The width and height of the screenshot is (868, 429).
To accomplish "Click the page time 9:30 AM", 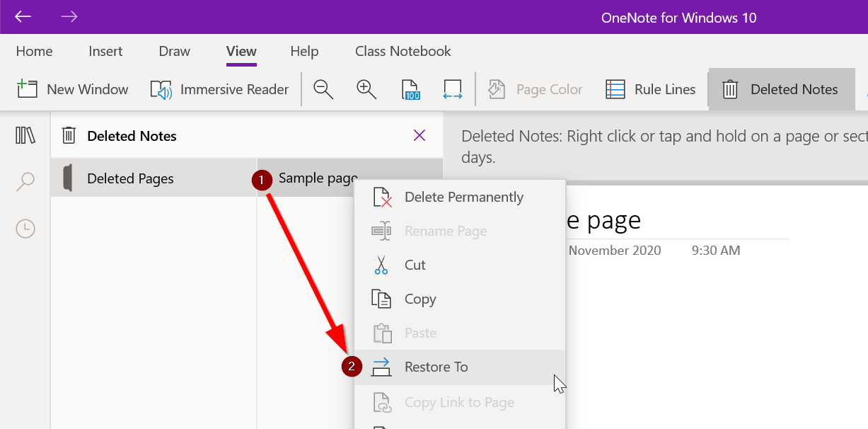I will (x=716, y=250).
